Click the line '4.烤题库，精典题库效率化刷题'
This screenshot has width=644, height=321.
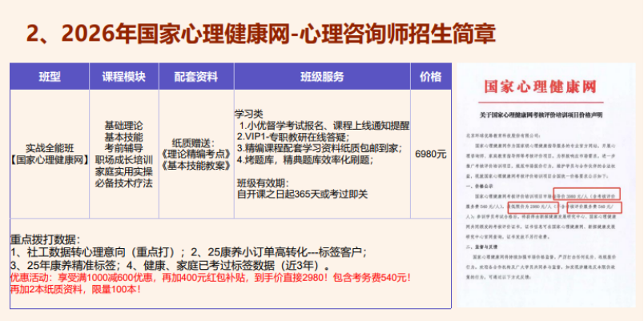305,159
